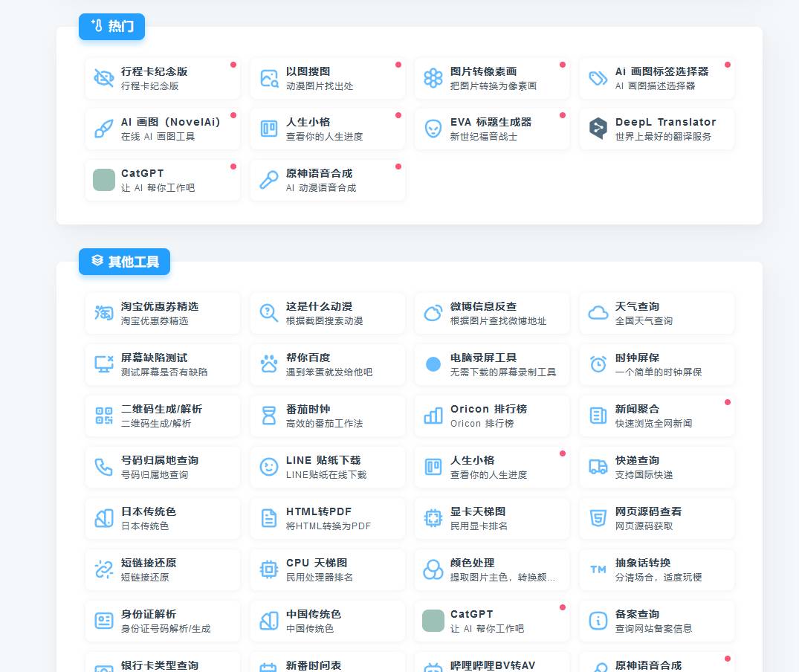This screenshot has width=799, height=672.
Task: Click the 这是什么动漫 magnifier icon
Action: tap(269, 313)
